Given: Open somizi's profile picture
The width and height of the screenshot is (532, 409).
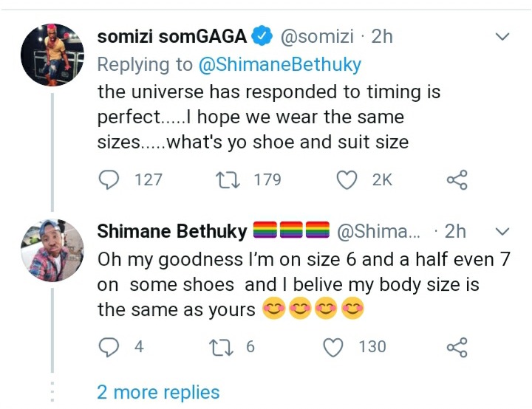Looking at the screenshot, I should pyautogui.click(x=51, y=57).
